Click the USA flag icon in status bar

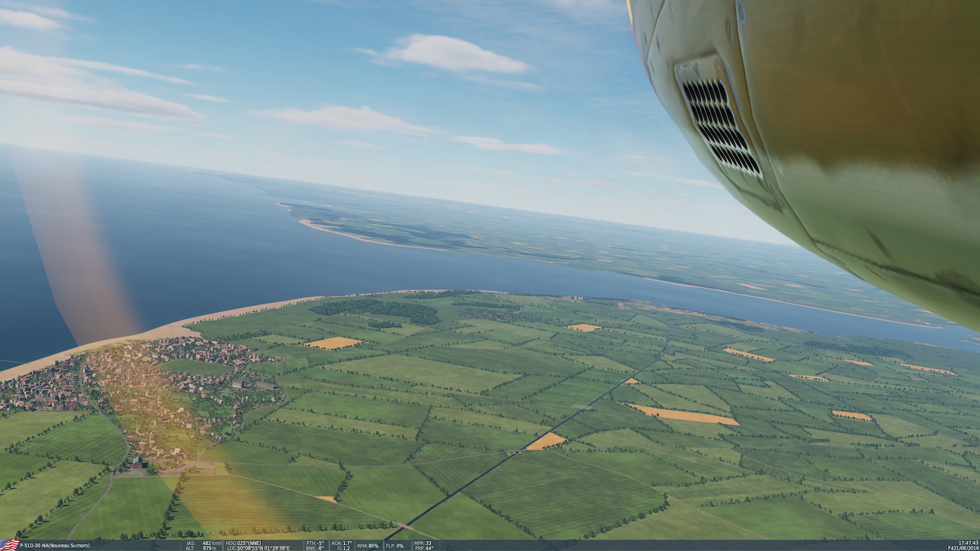point(10,545)
